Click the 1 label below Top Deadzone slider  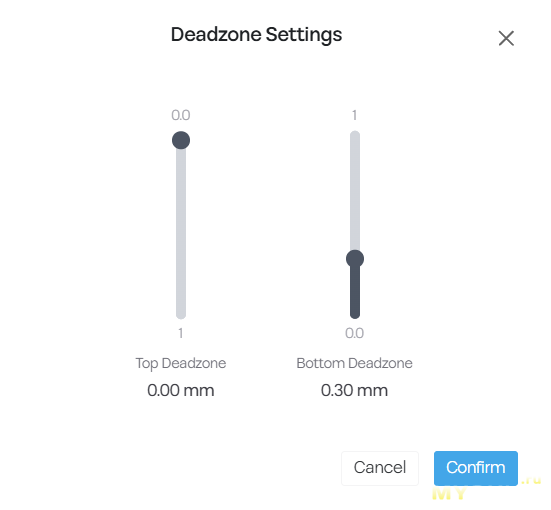click(x=181, y=333)
